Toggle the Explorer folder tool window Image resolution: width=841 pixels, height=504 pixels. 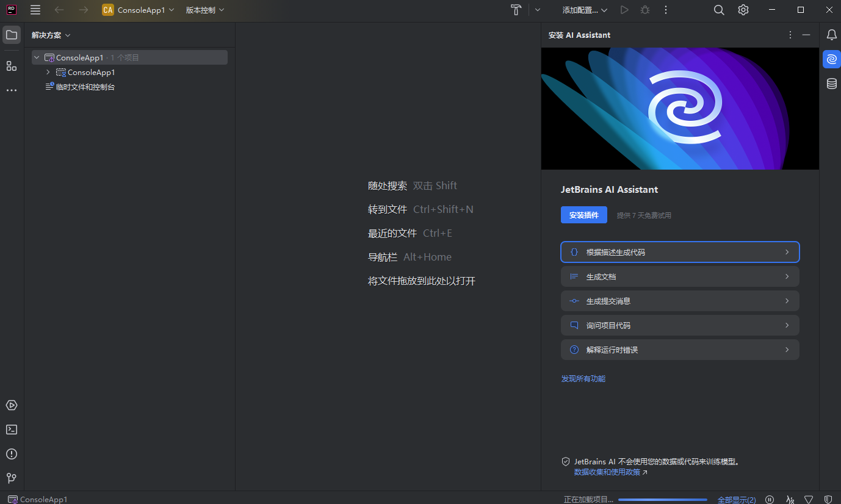(12, 35)
